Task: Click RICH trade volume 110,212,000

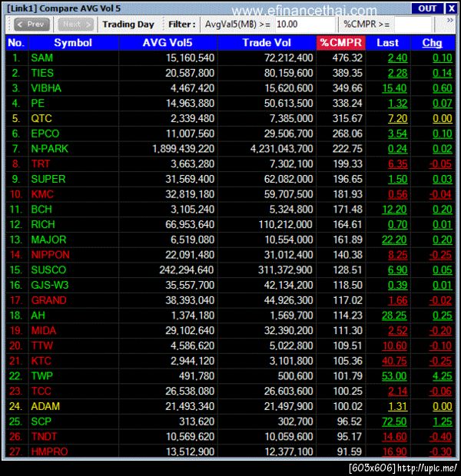Action: click(285, 225)
